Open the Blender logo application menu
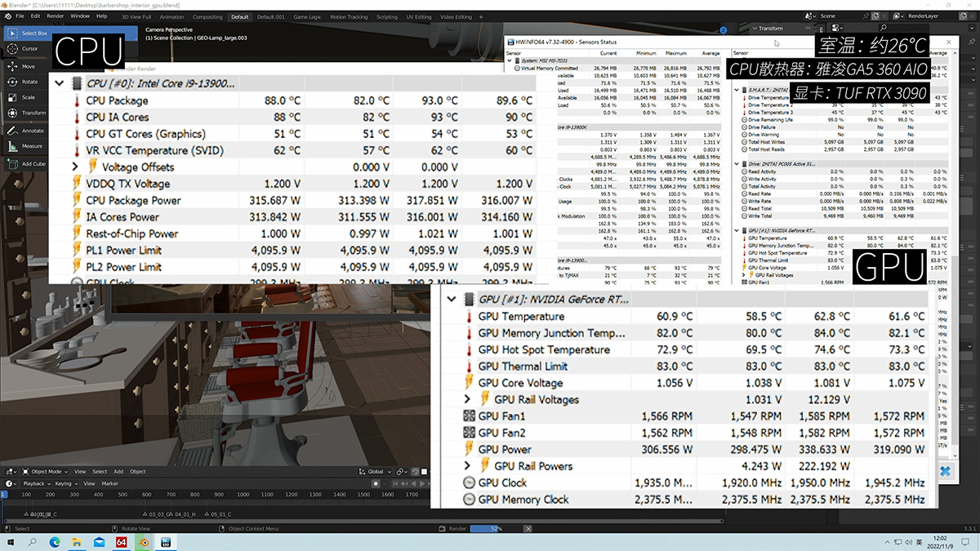Image resolution: width=980 pixels, height=551 pixels. (x=7, y=16)
